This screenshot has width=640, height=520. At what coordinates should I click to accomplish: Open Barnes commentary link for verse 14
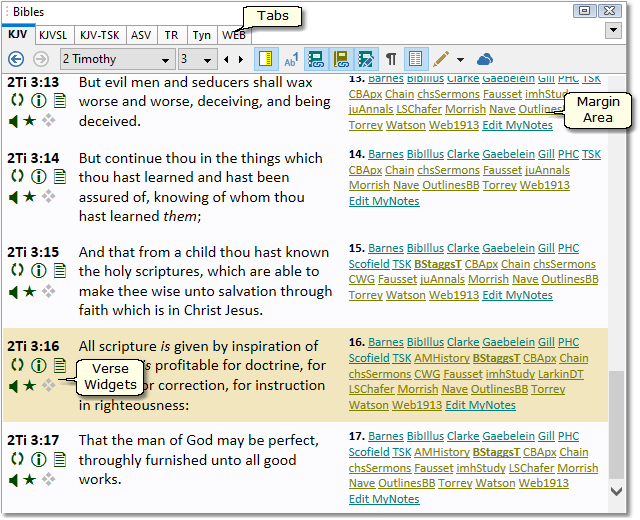coord(386,154)
